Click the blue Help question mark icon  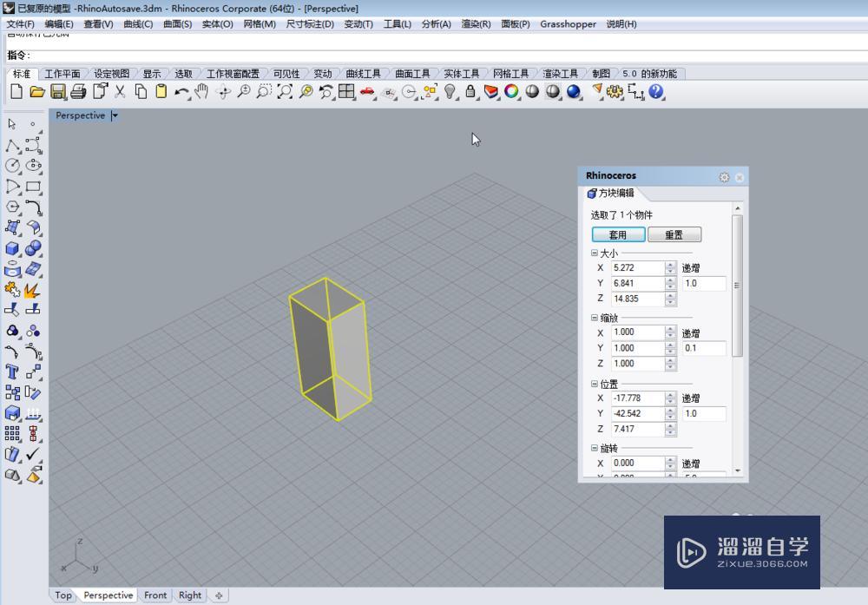(656, 91)
